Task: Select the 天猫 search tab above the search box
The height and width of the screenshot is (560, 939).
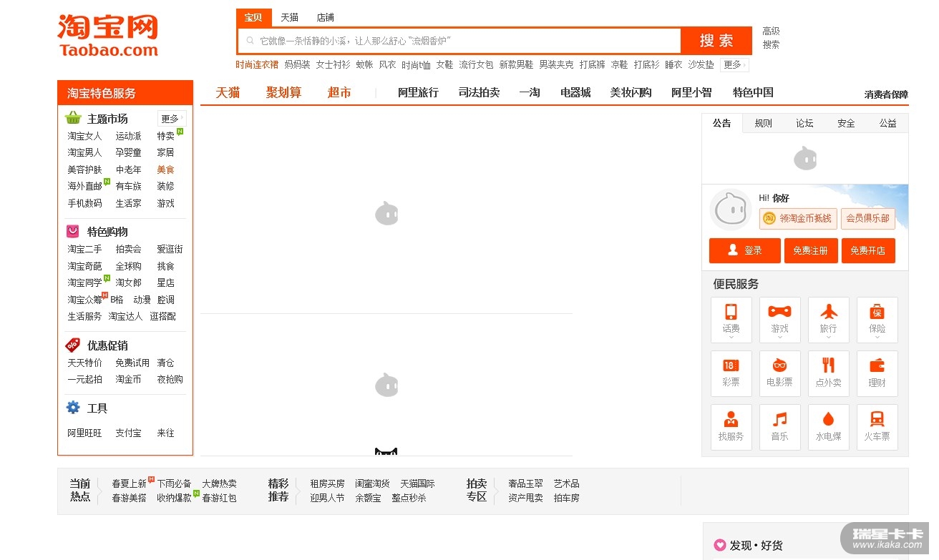Action: point(289,17)
